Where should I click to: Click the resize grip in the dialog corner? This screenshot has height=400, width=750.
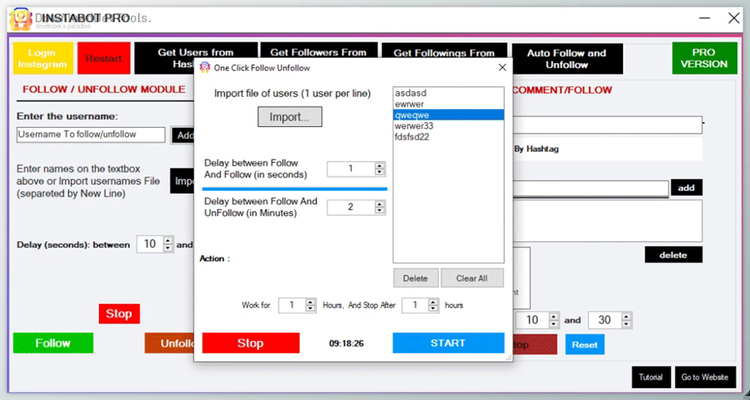pos(508,357)
